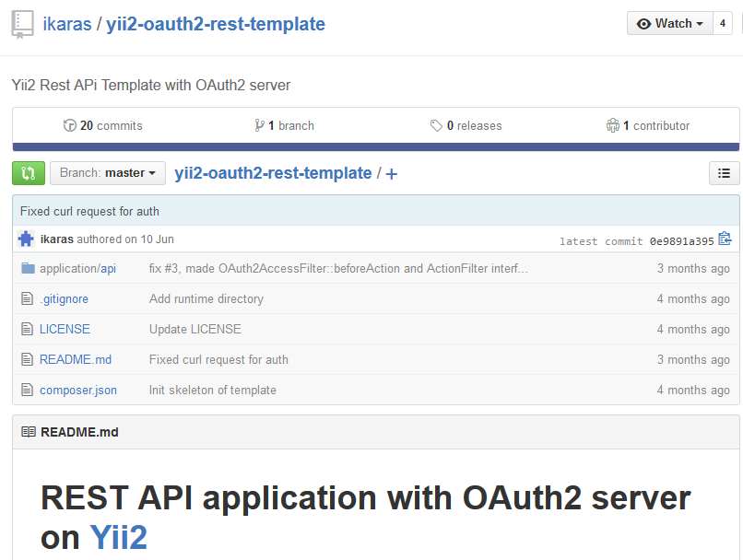The image size is (743, 560).
Task: Click the ikaras avatar icon
Action: (26, 239)
